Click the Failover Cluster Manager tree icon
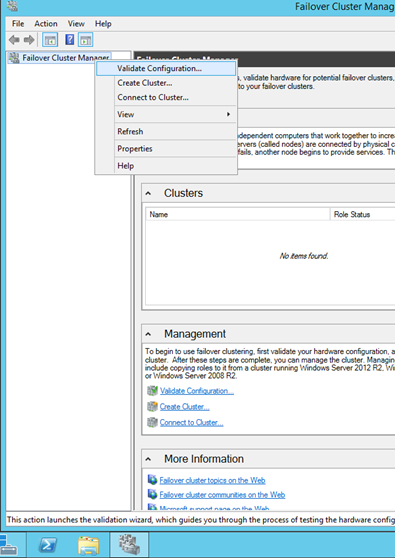Viewport: 395px width, 558px height. tap(14, 58)
